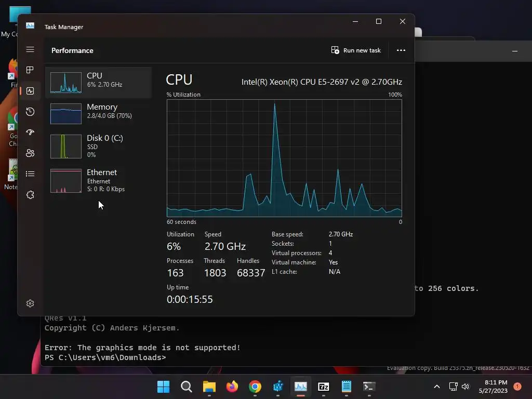The width and height of the screenshot is (532, 399).
Task: Click the 163 processes count
Action: coord(175,273)
